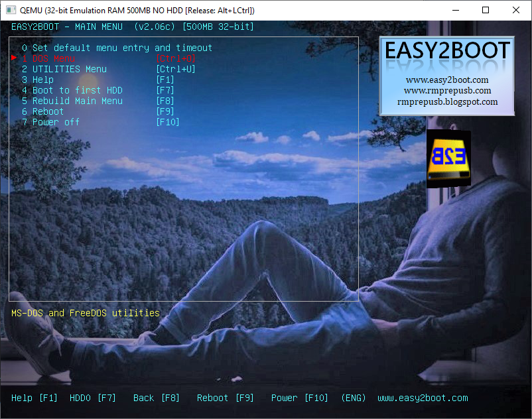Maximize the QEMU window
Image resolution: width=532 pixels, height=419 pixels.
(486, 10)
